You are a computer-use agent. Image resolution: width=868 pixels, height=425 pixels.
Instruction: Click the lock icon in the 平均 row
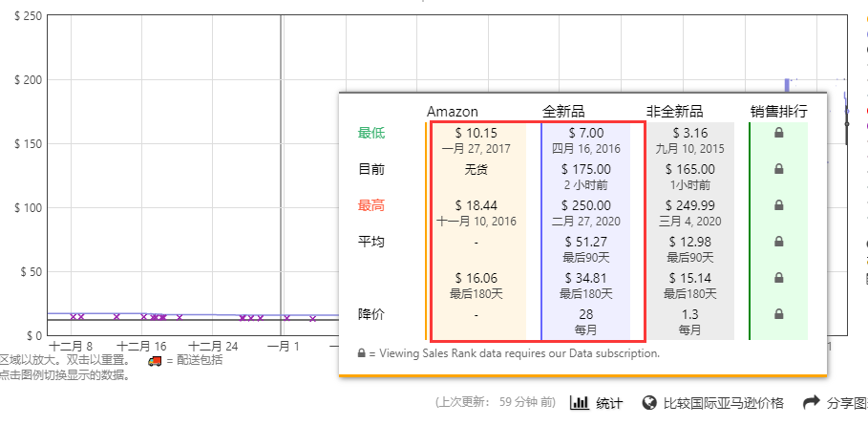(x=778, y=242)
